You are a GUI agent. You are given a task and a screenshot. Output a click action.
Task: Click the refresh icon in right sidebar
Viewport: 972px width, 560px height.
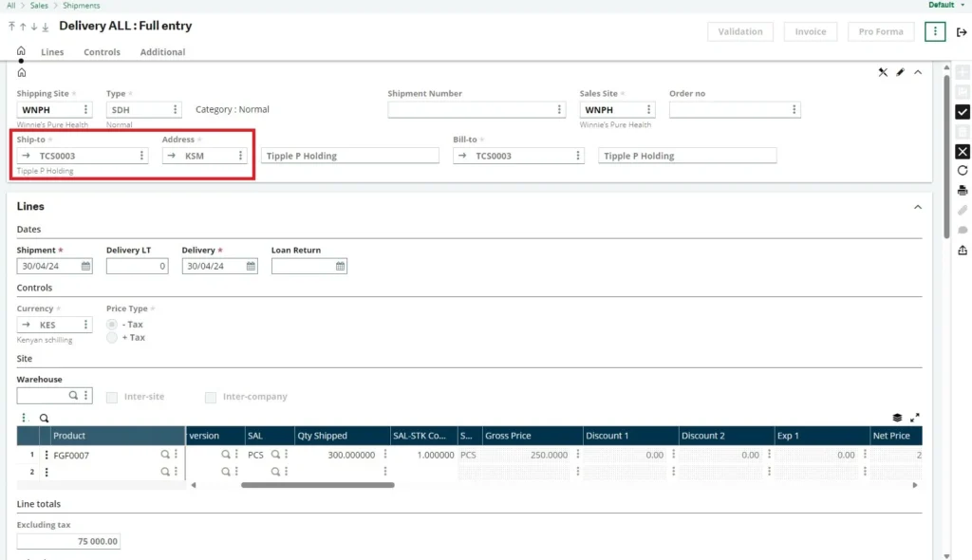pos(963,171)
